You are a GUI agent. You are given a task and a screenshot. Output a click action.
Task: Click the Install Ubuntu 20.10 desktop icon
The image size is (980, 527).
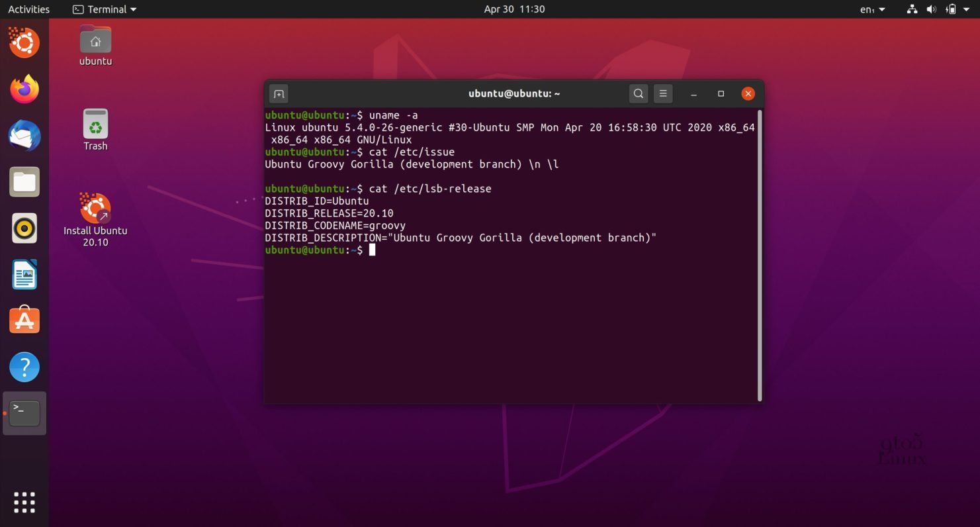pyautogui.click(x=95, y=220)
